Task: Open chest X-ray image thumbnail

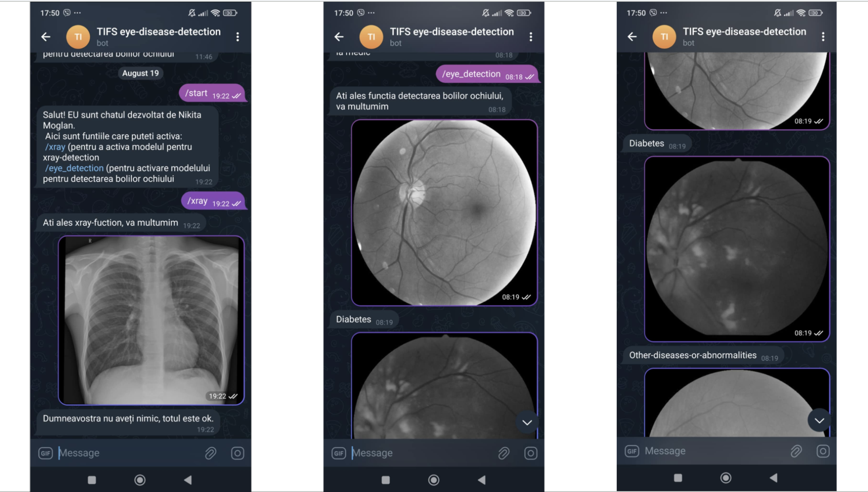Action: coord(151,320)
